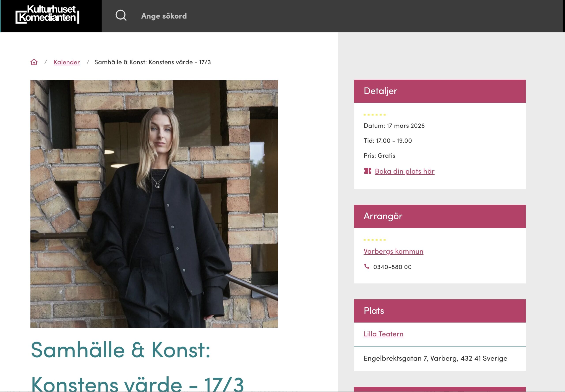565x392 pixels.
Task: Click the ticket icon beside booking link
Action: [x=367, y=171]
